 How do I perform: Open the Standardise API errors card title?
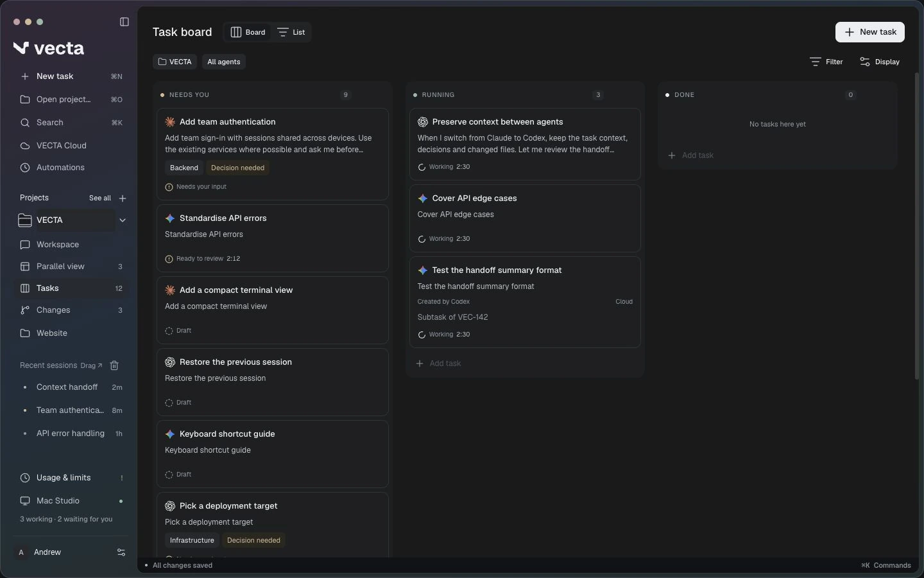[x=223, y=218]
